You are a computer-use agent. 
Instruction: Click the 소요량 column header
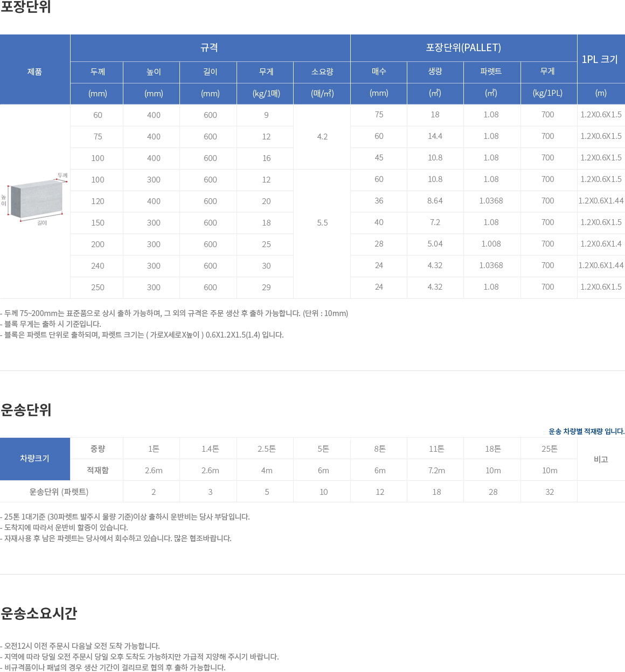322,72
